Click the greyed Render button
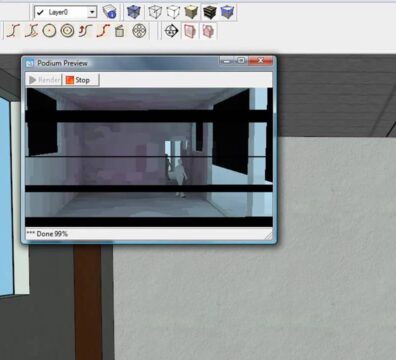Image resolution: width=396 pixels, height=360 pixels. (x=44, y=80)
